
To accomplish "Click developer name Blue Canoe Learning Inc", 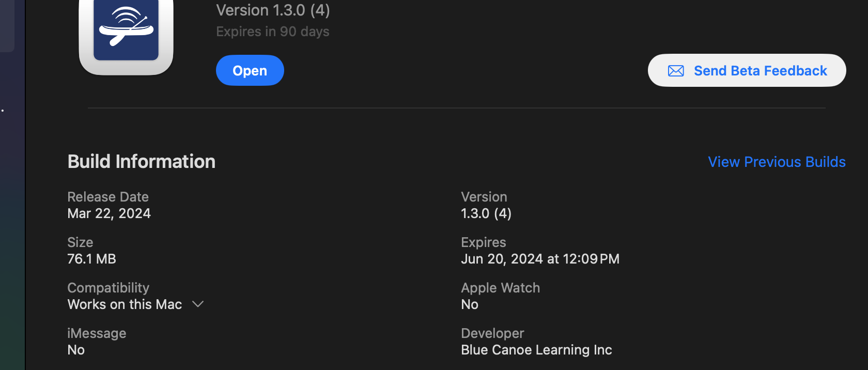I will (x=536, y=350).
